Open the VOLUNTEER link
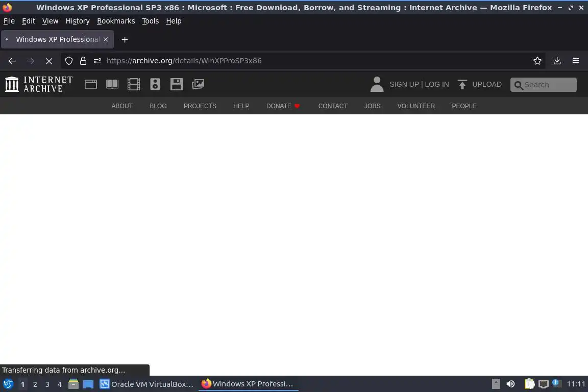Viewport: 588px width, 392px height. click(x=416, y=106)
